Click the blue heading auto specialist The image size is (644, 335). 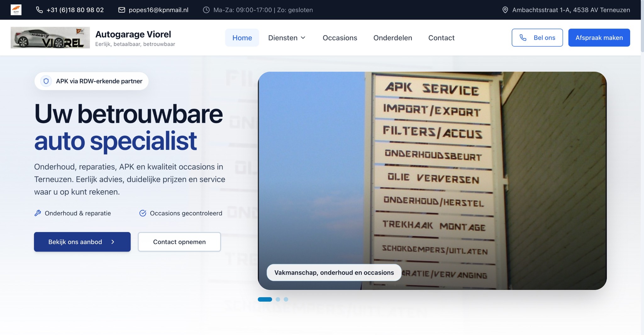point(115,141)
